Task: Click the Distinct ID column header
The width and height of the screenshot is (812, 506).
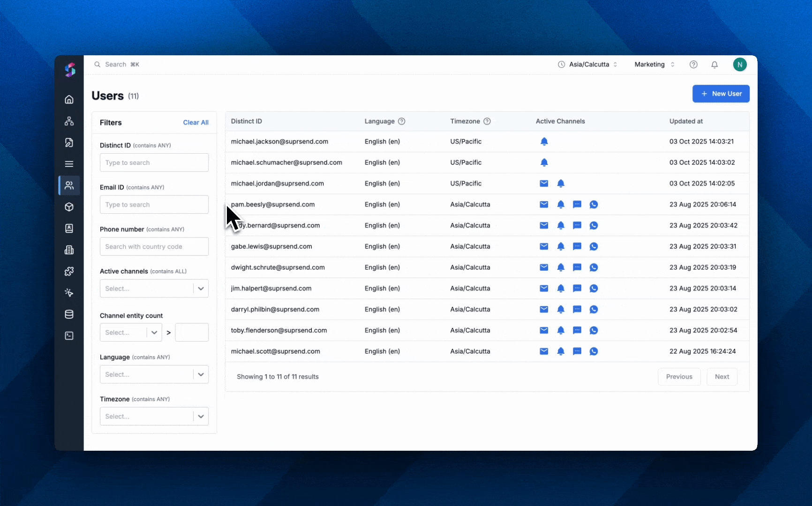Action: point(246,121)
